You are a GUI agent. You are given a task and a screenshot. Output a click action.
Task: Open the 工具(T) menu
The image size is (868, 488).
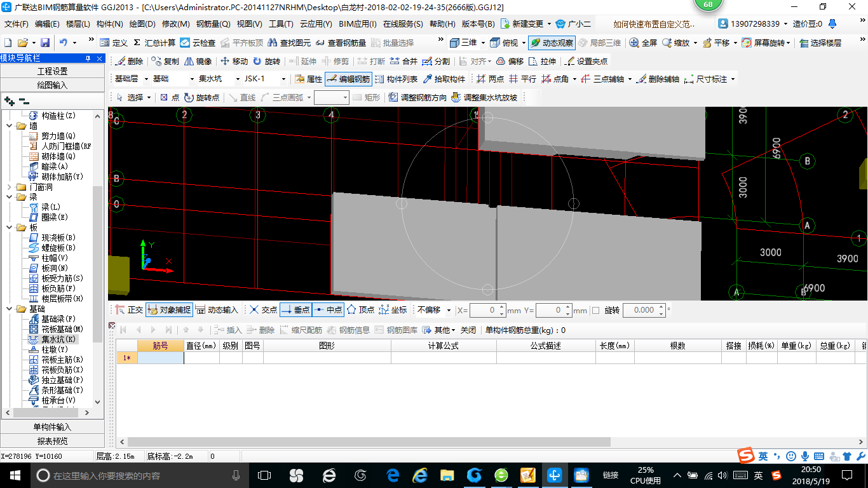(x=281, y=24)
